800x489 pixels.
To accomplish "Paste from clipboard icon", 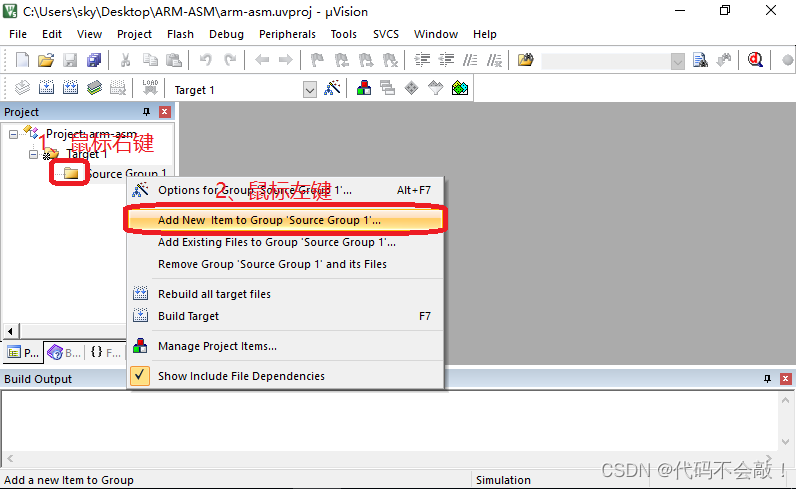I will click(174, 60).
